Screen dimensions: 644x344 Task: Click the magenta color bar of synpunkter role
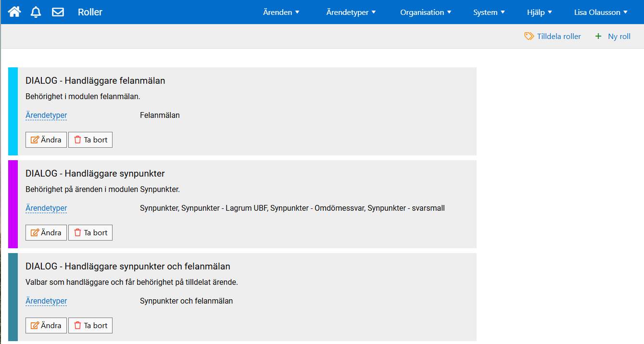tap(13, 204)
